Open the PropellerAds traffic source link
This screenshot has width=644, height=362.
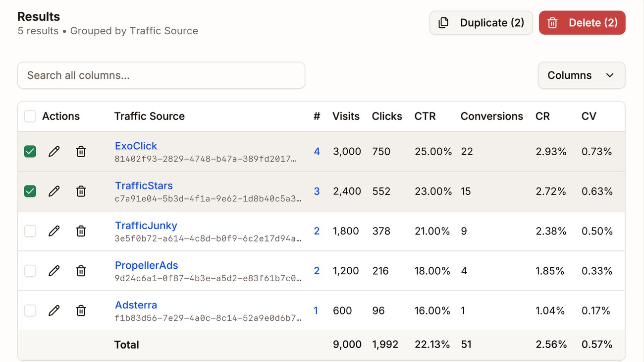pos(146,265)
